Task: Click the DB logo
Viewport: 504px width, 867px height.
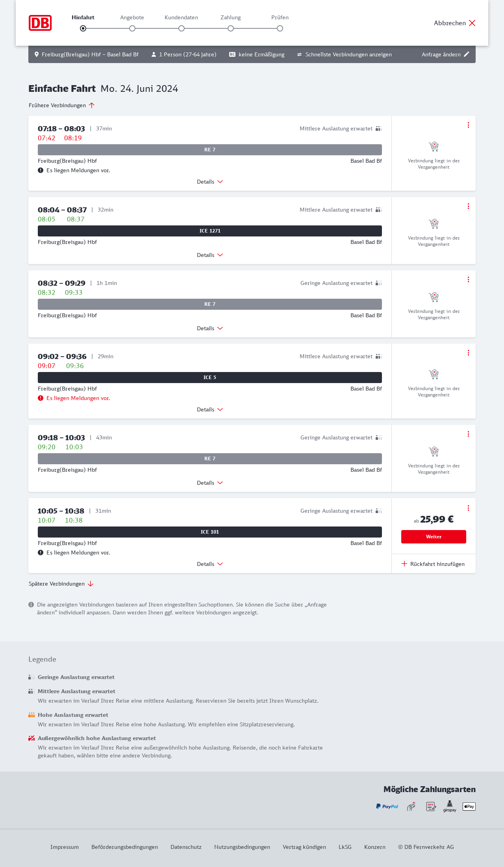Action: (40, 23)
